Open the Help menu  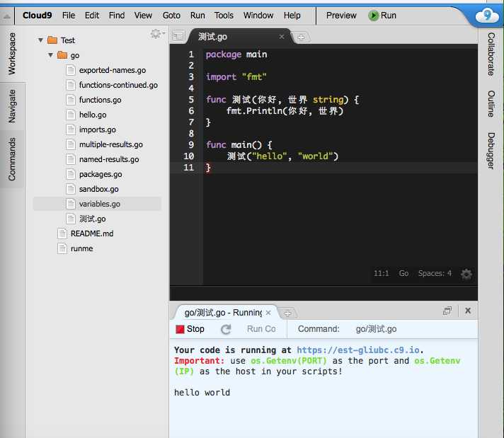292,16
